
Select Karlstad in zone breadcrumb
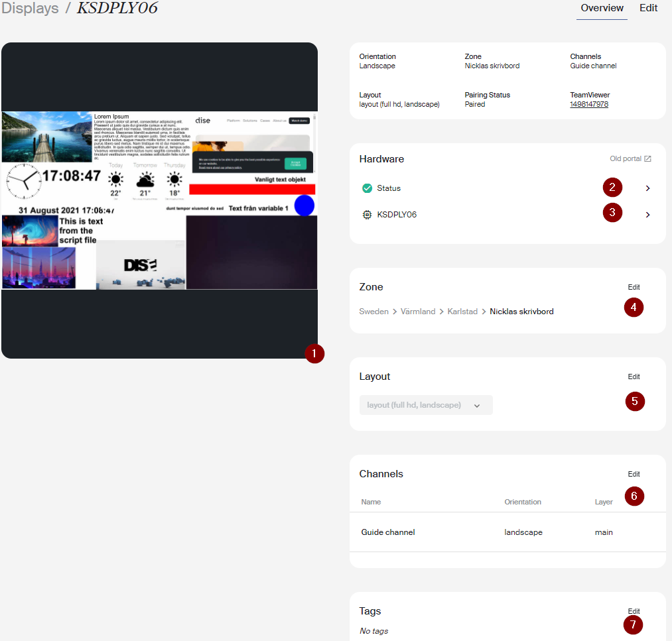[x=462, y=312]
